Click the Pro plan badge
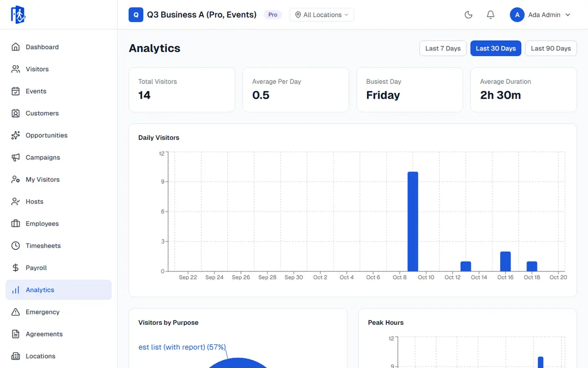588x368 pixels. click(273, 15)
